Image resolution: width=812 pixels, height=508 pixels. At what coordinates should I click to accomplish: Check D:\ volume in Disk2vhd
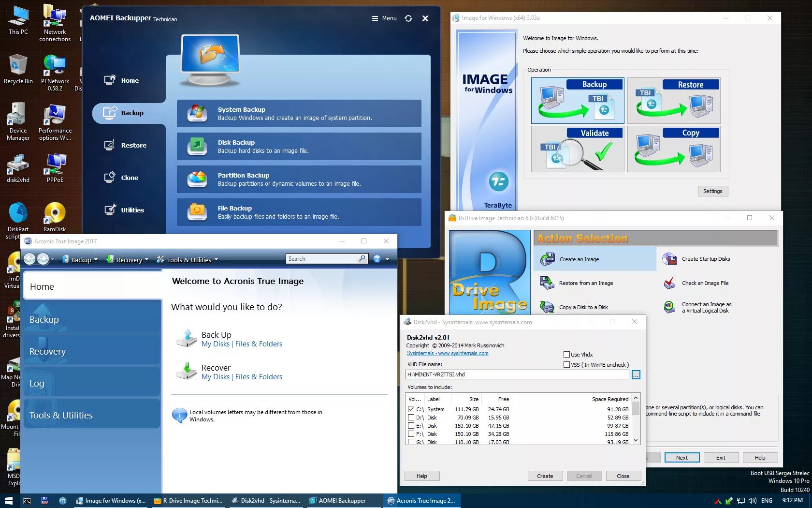click(x=411, y=418)
